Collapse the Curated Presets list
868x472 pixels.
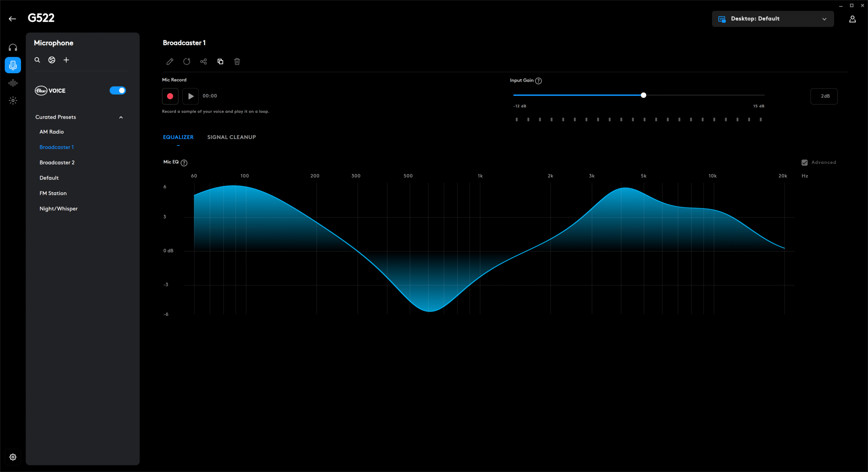121,117
